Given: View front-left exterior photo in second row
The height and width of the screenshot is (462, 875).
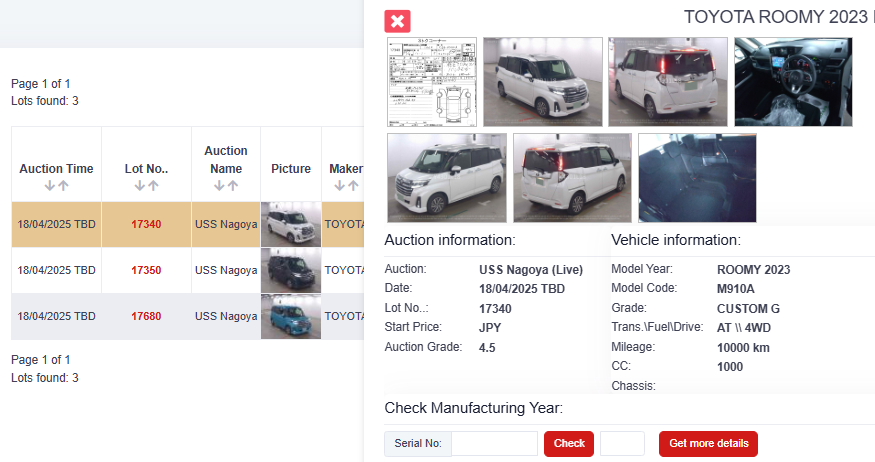Looking at the screenshot, I should [447, 178].
